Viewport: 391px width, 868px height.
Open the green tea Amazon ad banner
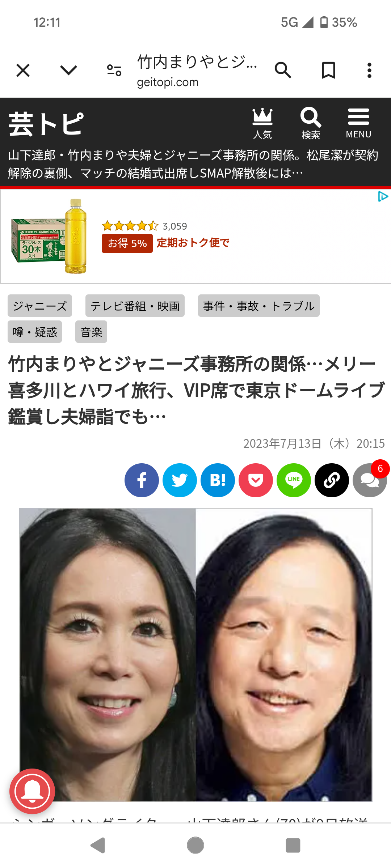pos(195,237)
